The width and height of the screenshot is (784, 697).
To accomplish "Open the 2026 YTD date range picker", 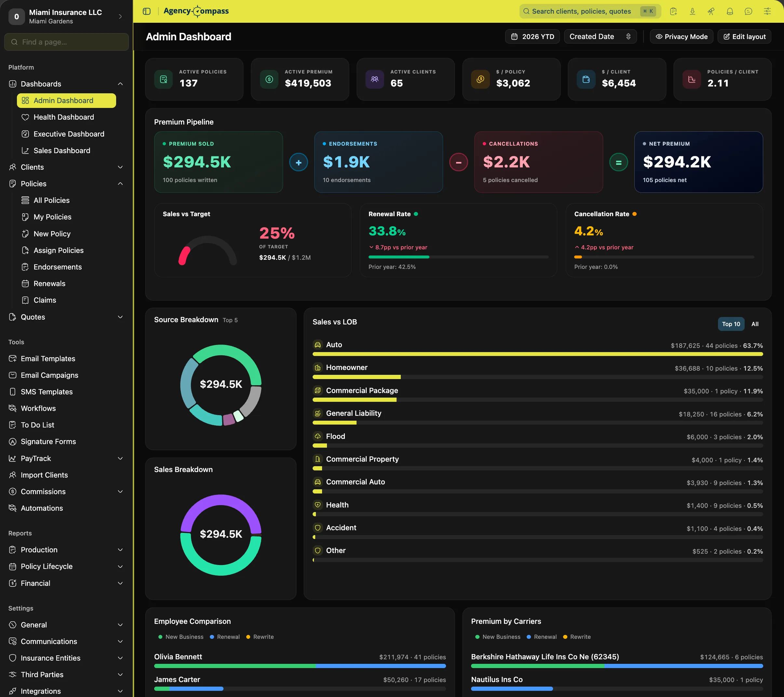I will coord(533,36).
